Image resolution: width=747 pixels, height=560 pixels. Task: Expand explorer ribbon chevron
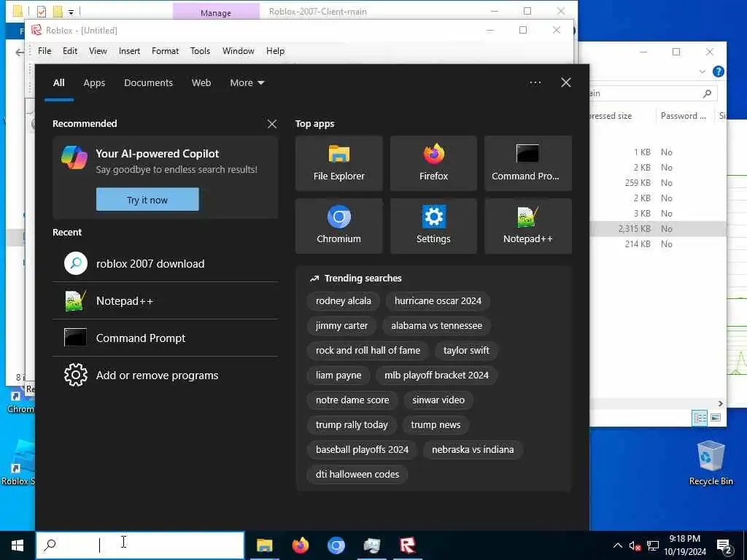[x=703, y=71]
